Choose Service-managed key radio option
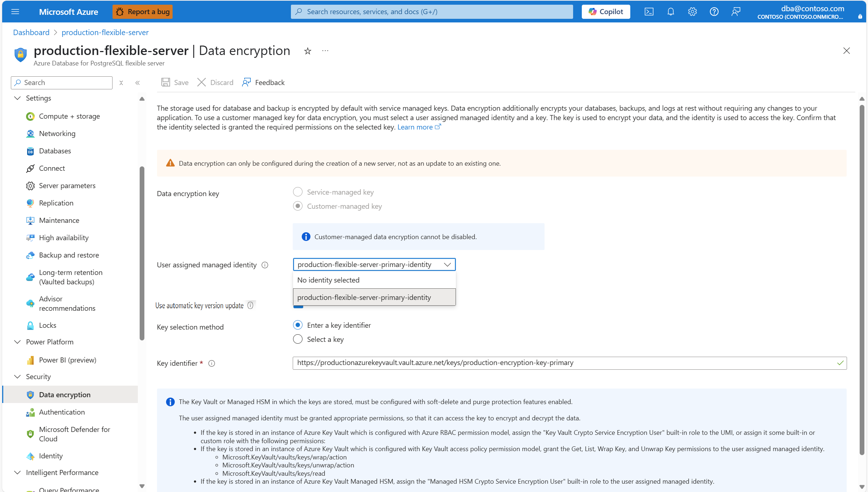Screen dimensions: 868x492 [x=298, y=192]
